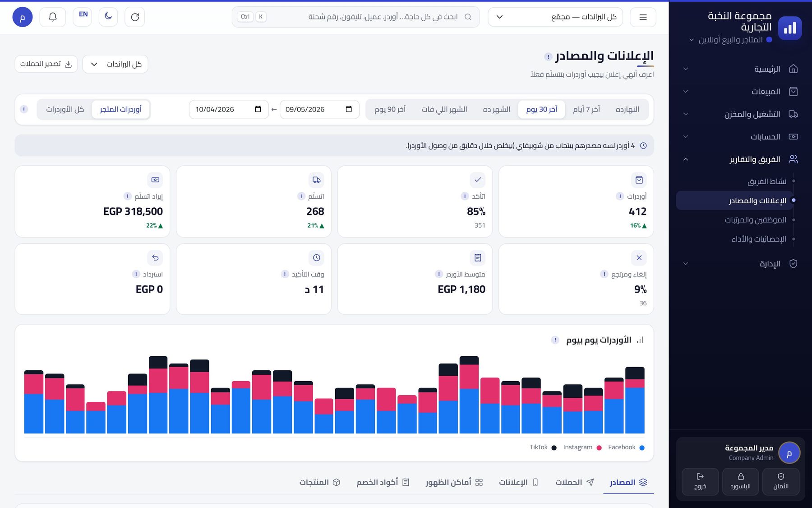The height and width of the screenshot is (508, 812).
Task: Open the notifications bell
Action: tap(53, 17)
